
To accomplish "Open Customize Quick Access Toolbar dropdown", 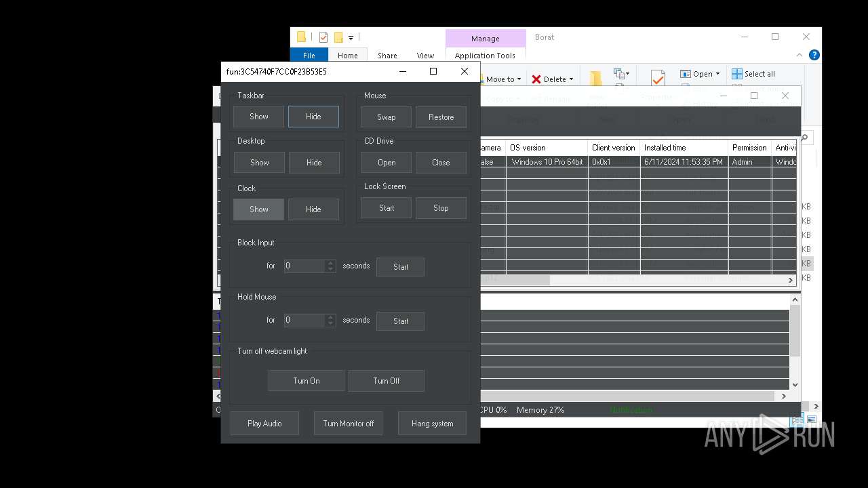I will tap(351, 38).
